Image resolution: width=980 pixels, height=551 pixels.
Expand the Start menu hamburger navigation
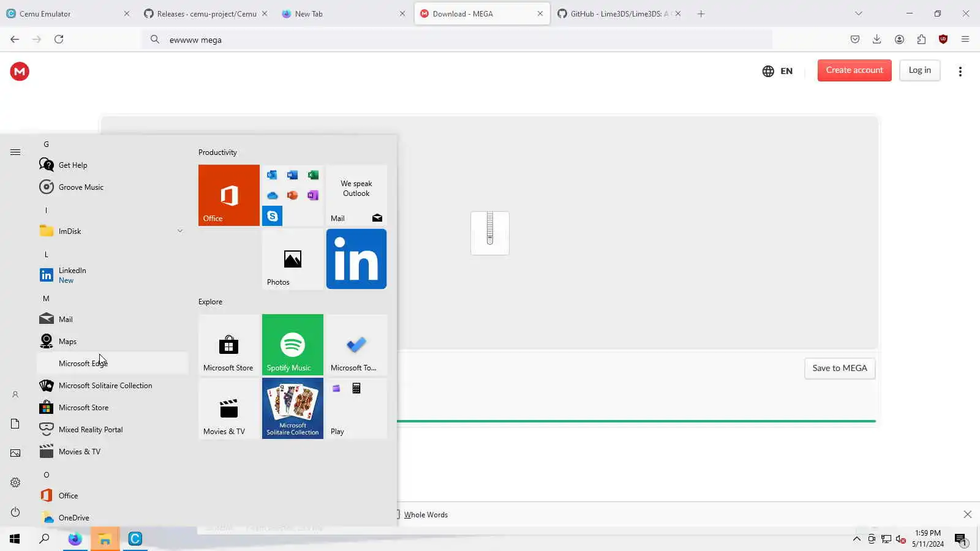tap(15, 152)
